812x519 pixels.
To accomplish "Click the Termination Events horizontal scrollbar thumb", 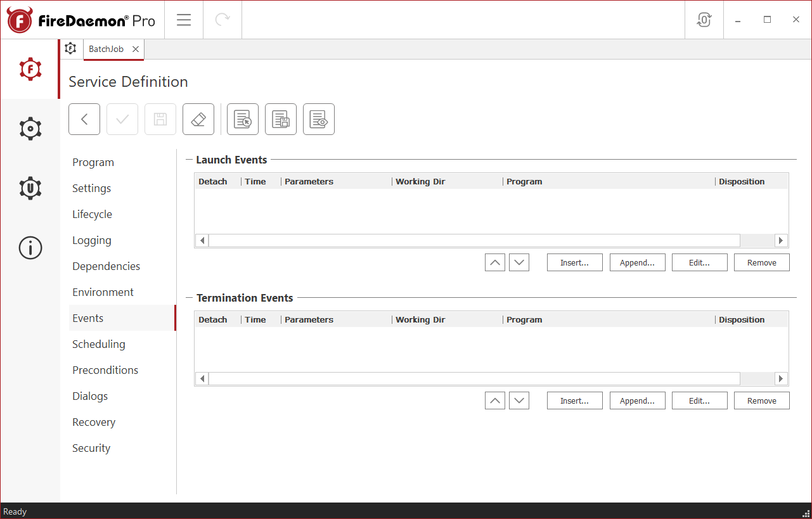I will pos(474,379).
